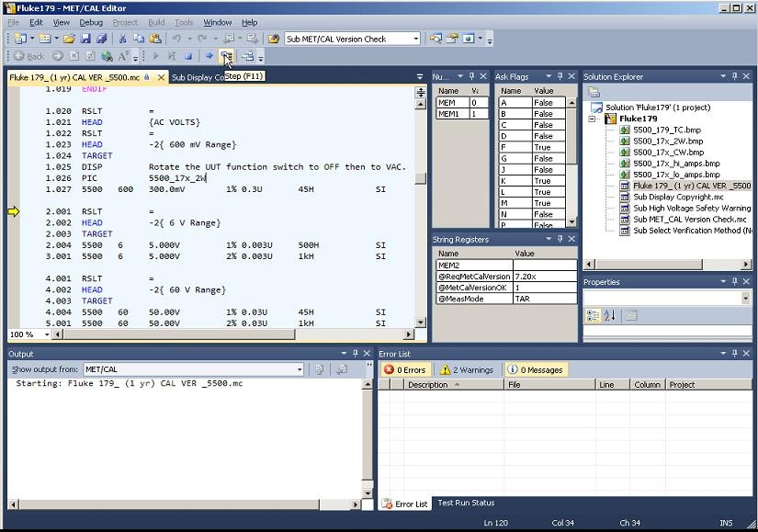Open the Properties object selector dropdown

[x=745, y=299]
